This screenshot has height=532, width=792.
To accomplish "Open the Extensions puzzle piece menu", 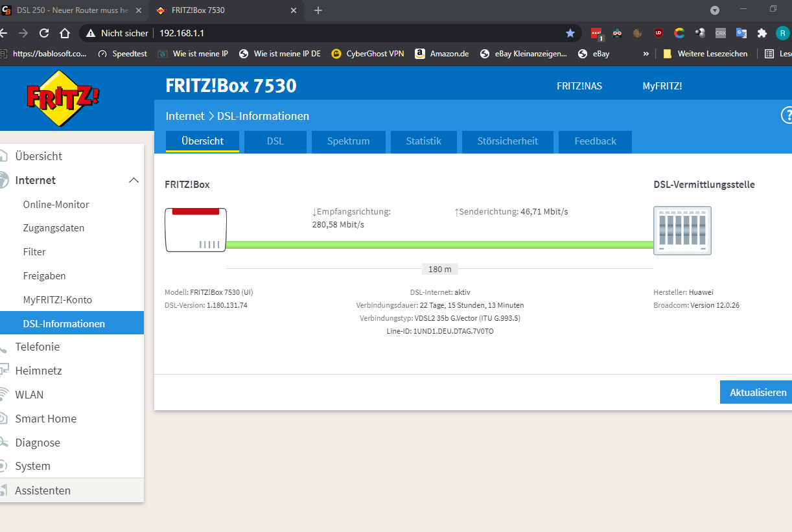I will click(762, 32).
